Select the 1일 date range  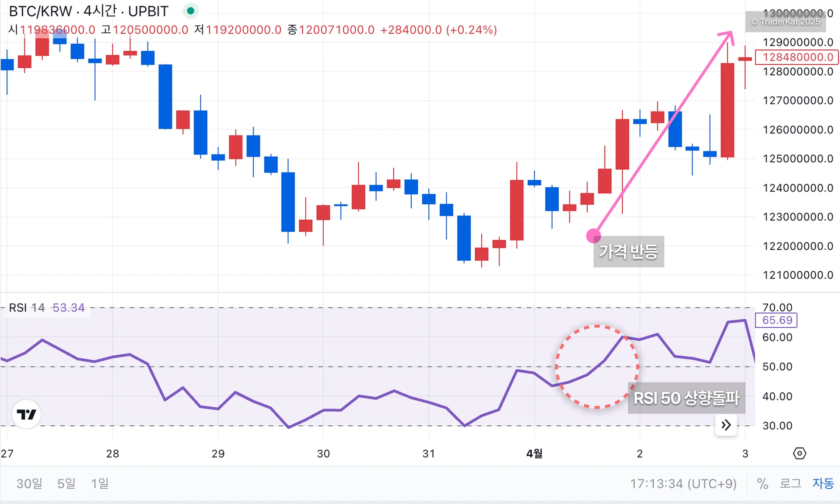(x=100, y=483)
